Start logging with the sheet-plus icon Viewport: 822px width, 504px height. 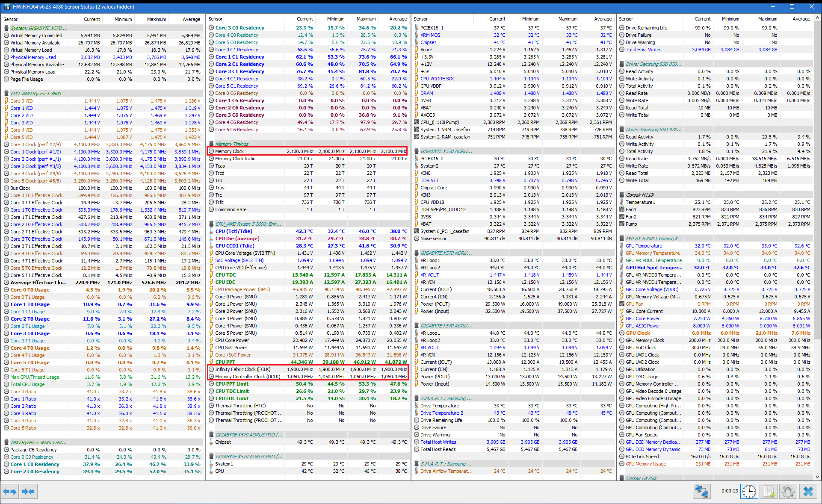pyautogui.click(x=769, y=492)
